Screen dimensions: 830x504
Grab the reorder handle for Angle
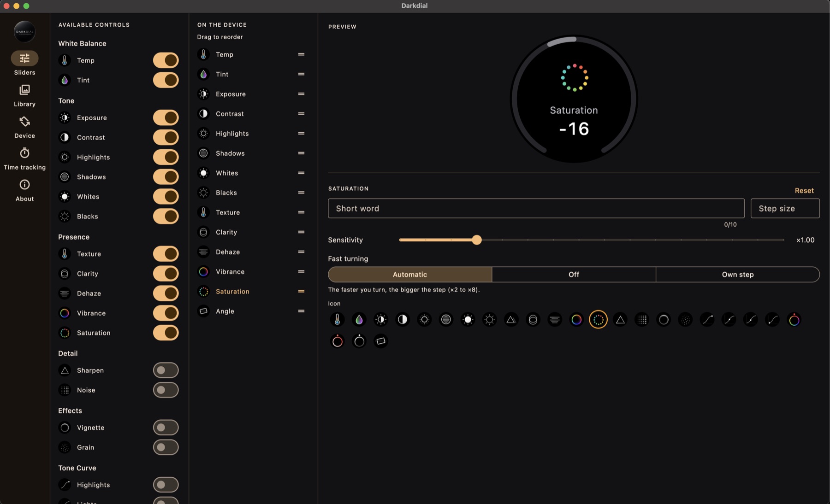click(x=301, y=311)
